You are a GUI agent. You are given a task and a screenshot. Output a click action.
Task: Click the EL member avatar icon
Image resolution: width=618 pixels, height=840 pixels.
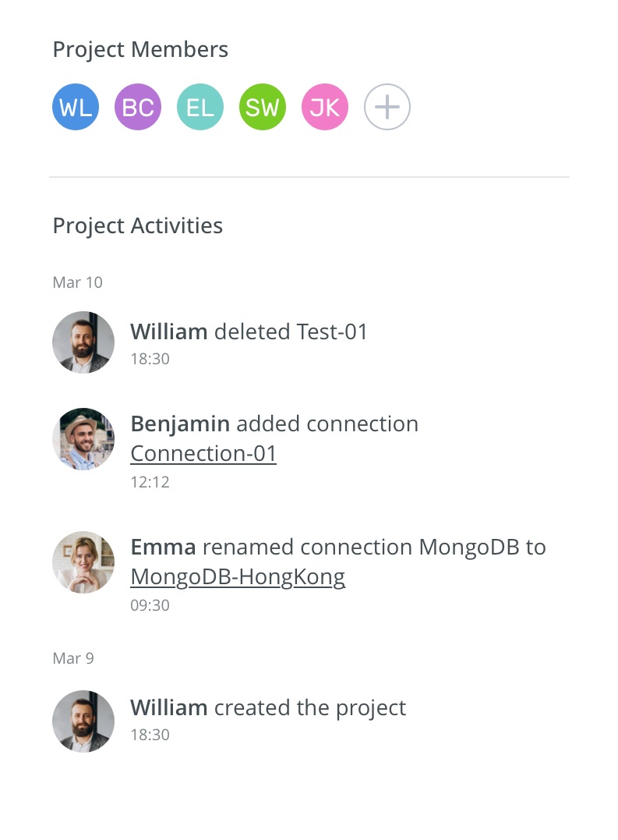(x=200, y=107)
